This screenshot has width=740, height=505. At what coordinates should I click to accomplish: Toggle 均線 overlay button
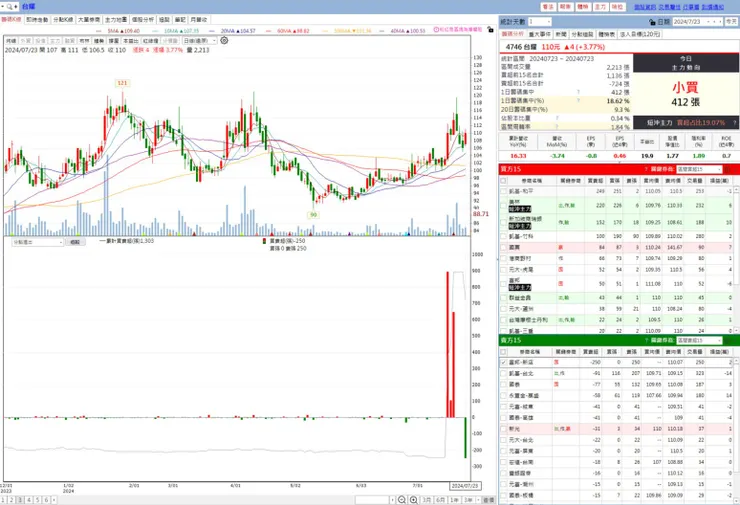[11, 41]
